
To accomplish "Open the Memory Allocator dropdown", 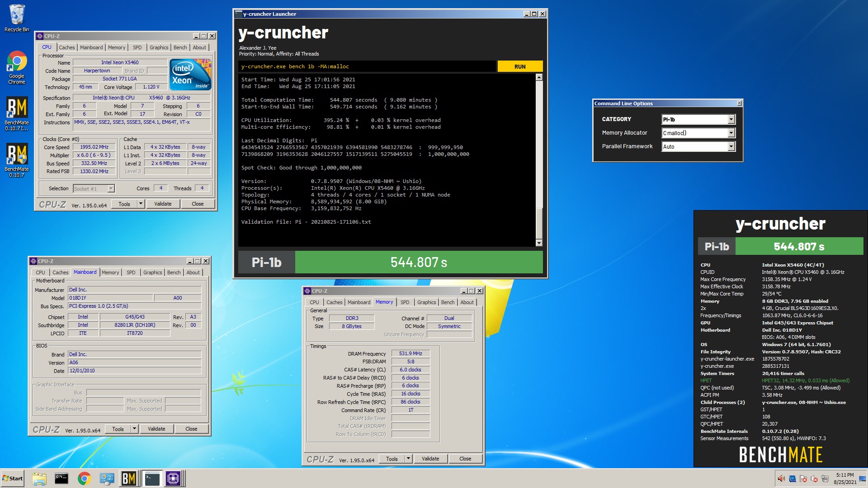I will (731, 133).
